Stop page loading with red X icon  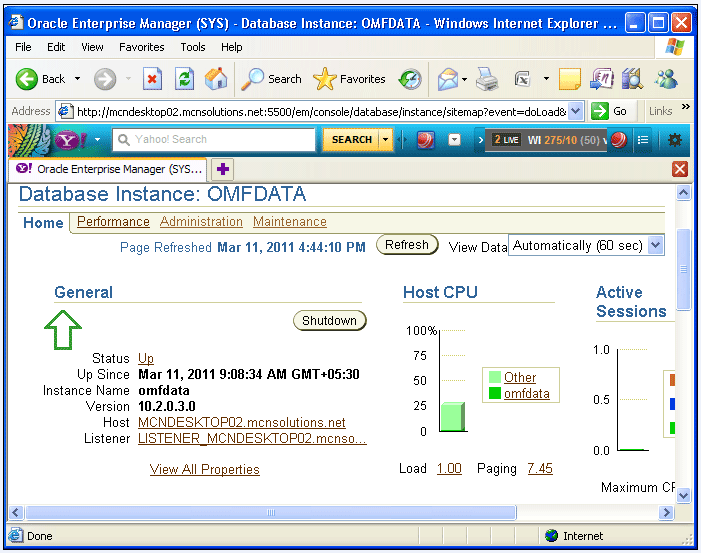click(152, 79)
